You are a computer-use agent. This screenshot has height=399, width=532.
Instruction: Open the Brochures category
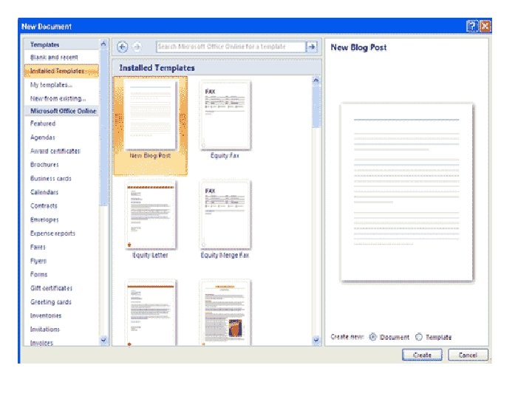[x=44, y=165]
